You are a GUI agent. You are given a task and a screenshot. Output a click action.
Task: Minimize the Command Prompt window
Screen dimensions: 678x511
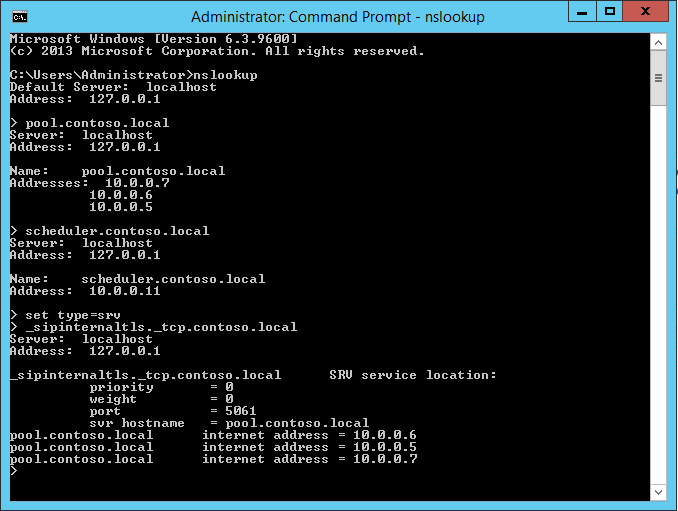pos(582,11)
